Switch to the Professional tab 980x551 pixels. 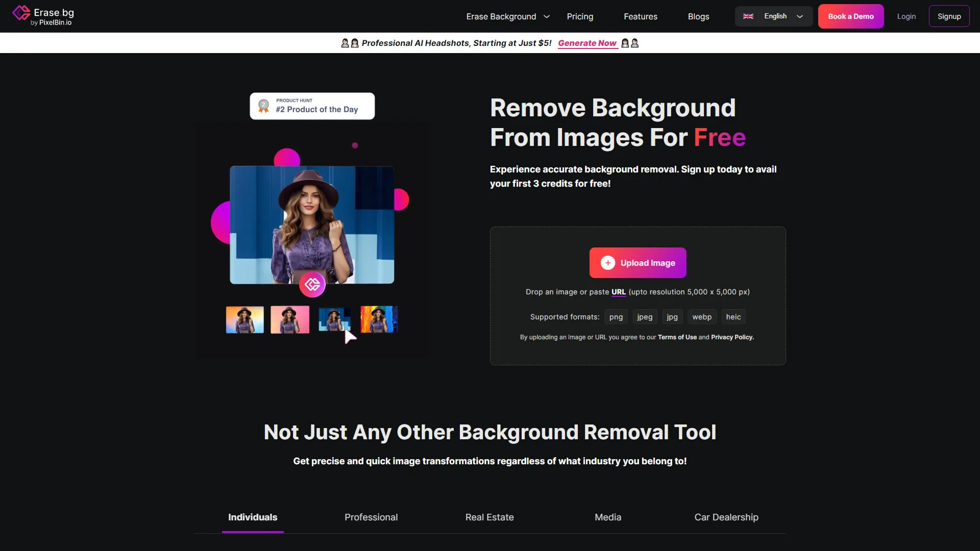tap(371, 517)
